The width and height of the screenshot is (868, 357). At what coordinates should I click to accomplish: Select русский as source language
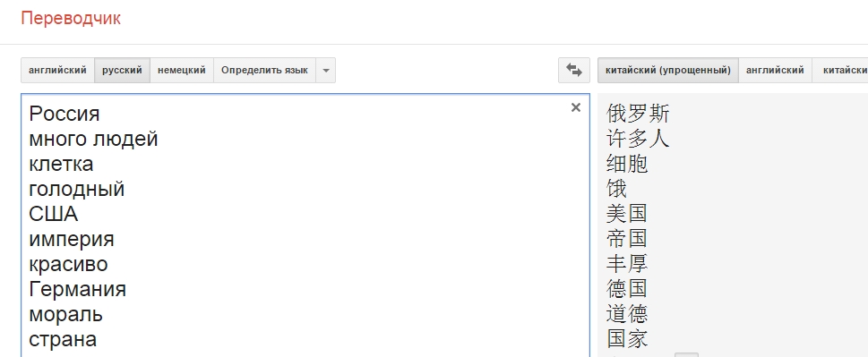[123, 70]
